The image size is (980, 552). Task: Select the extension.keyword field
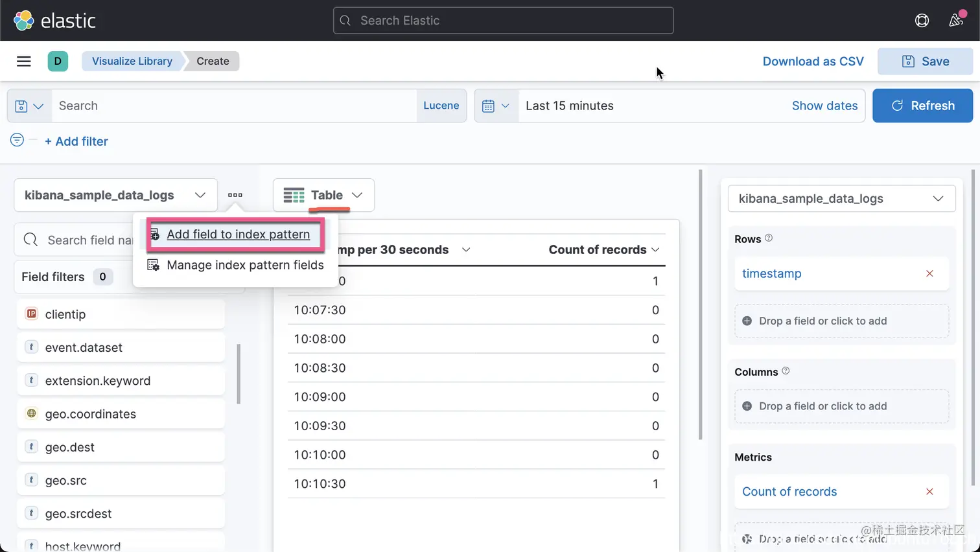pos(121,381)
